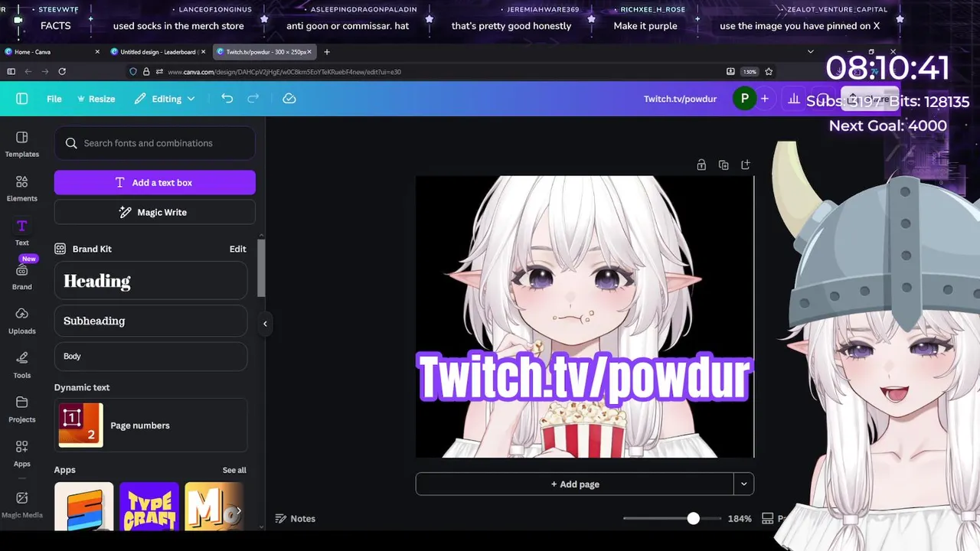Edit the Brand Kit
This screenshot has width=980, height=551.
coord(237,249)
